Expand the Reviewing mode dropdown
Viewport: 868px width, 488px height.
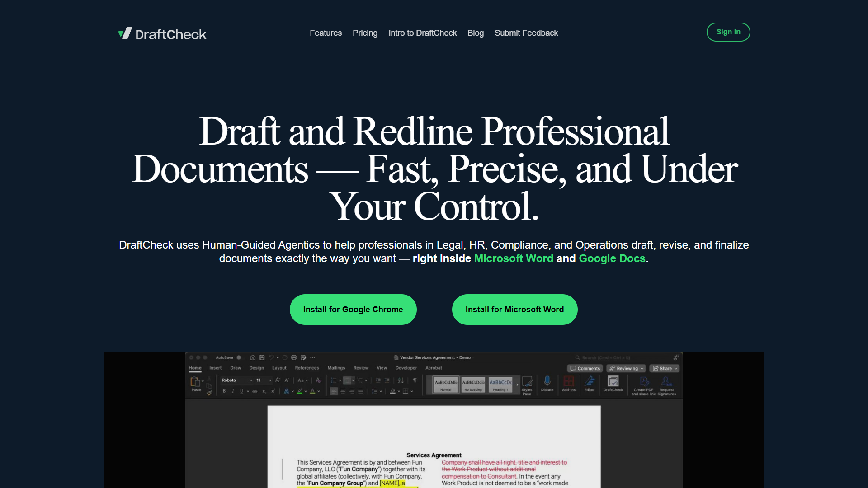pyautogui.click(x=627, y=369)
